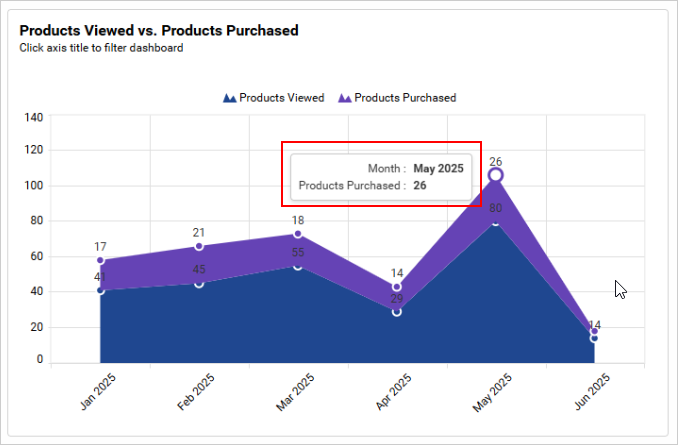Click the Products Viewed vs. Products Purchased title

click(159, 30)
